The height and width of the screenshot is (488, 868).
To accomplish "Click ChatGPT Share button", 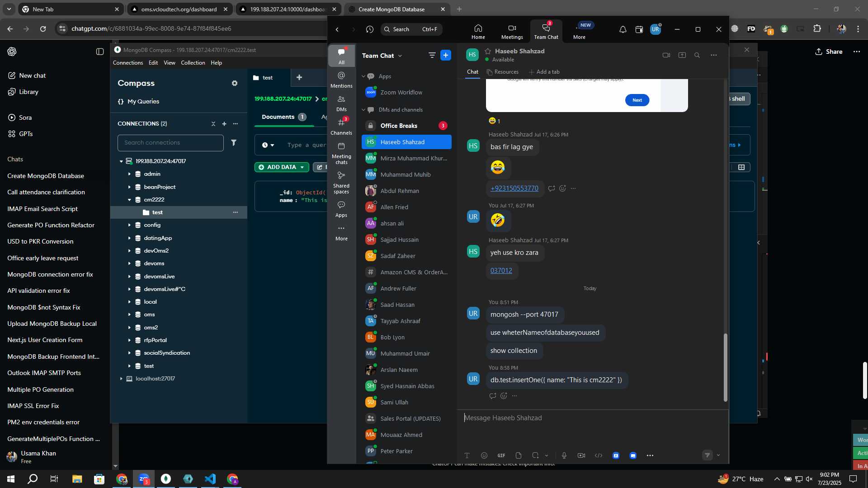I will coord(829,52).
